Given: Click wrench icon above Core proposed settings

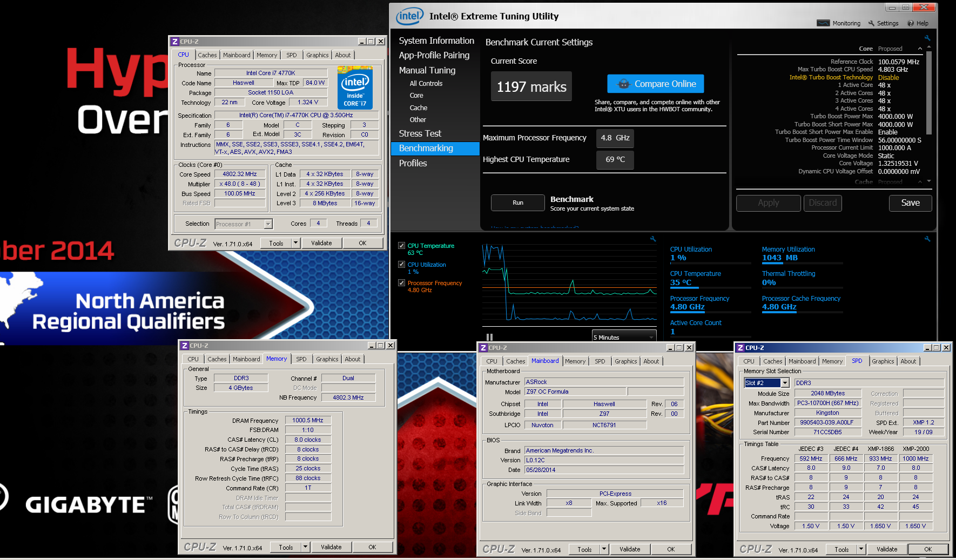Looking at the screenshot, I should pos(927,38).
